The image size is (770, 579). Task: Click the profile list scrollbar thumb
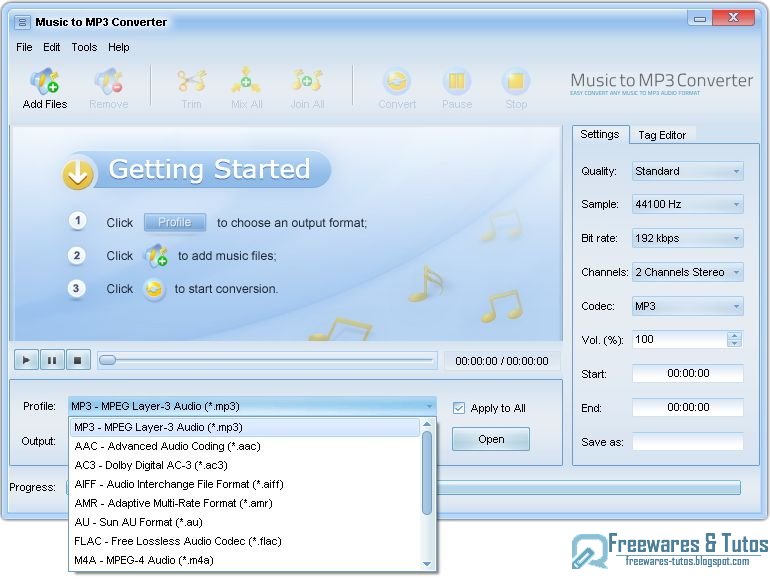point(427,472)
